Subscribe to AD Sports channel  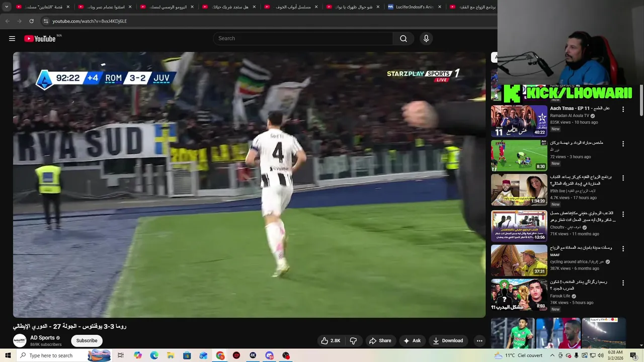(87, 340)
